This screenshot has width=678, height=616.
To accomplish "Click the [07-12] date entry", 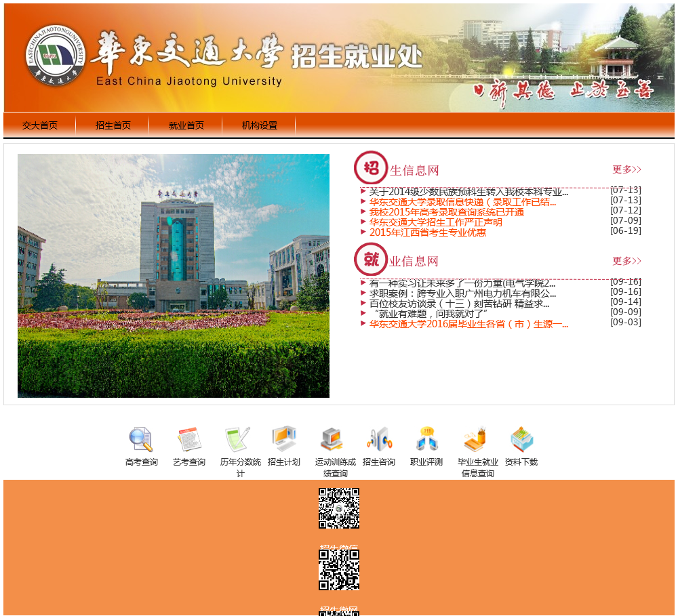I will [626, 210].
